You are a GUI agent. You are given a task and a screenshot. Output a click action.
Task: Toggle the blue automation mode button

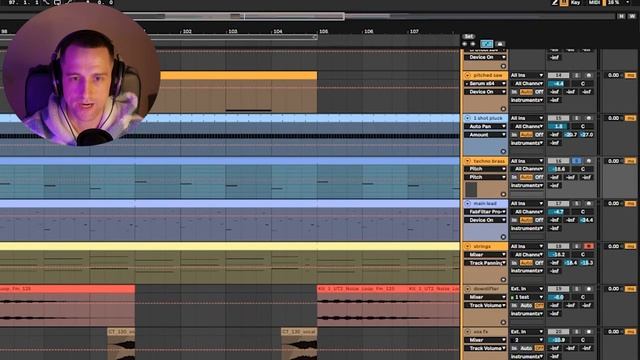pos(487,44)
